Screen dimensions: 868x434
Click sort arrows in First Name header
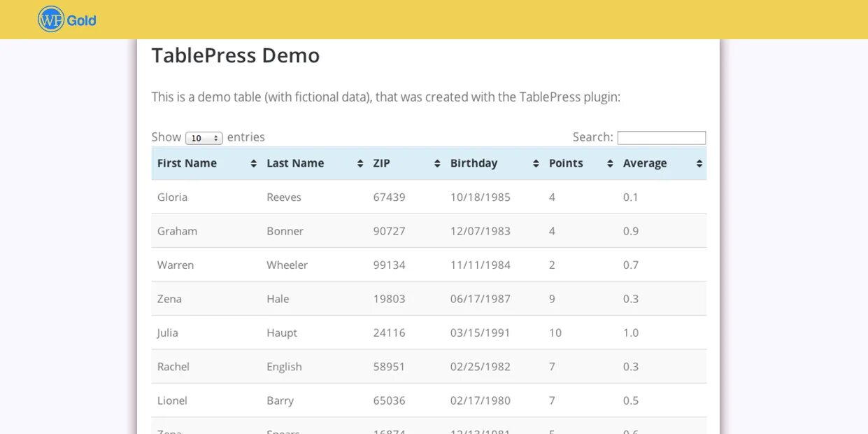point(253,164)
